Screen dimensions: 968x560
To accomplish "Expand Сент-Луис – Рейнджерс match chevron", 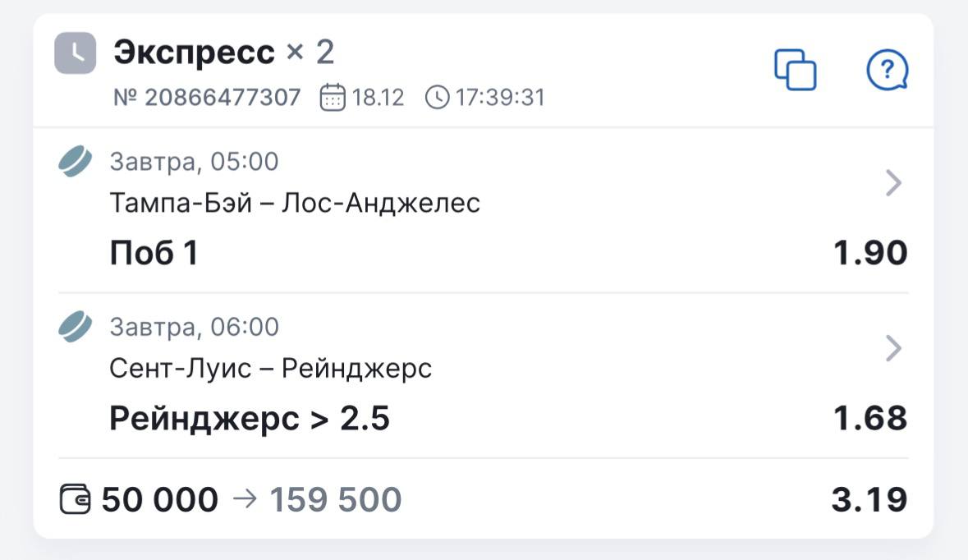I will coord(894,350).
